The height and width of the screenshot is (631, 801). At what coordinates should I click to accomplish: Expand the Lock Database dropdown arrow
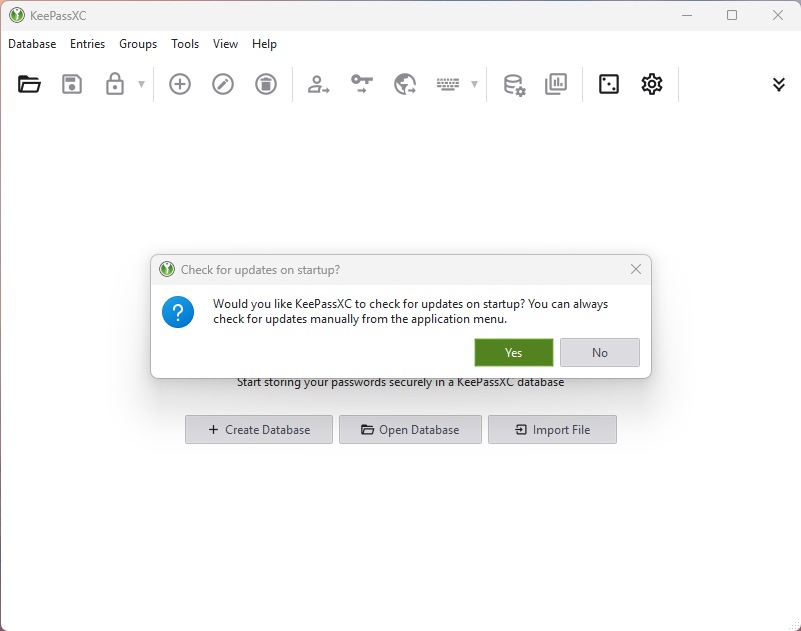[142, 84]
